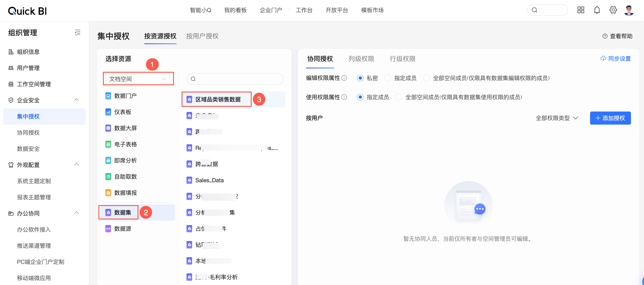Open the apps grid icon
Screen dimensions: 644x285
(x=580, y=10)
